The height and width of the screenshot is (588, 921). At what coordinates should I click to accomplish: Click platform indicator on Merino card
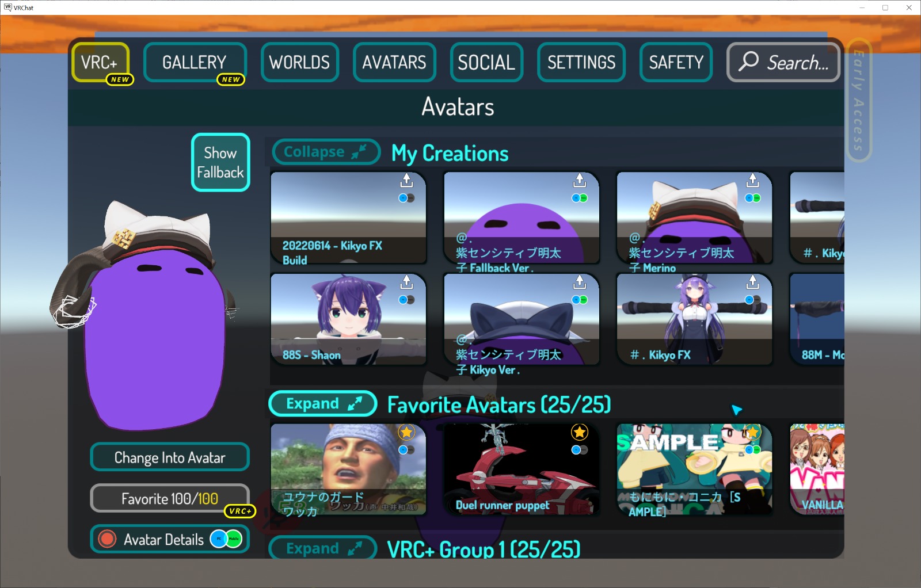coord(752,198)
